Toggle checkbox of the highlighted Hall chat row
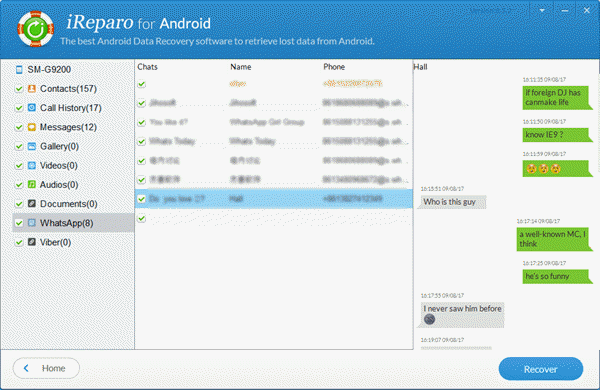Image resolution: width=600 pixels, height=390 pixels. (142, 199)
